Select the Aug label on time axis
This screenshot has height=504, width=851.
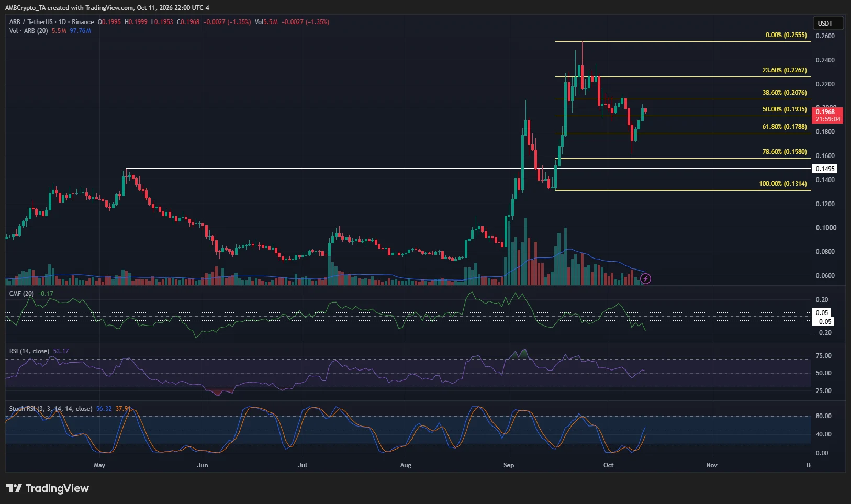click(x=406, y=465)
